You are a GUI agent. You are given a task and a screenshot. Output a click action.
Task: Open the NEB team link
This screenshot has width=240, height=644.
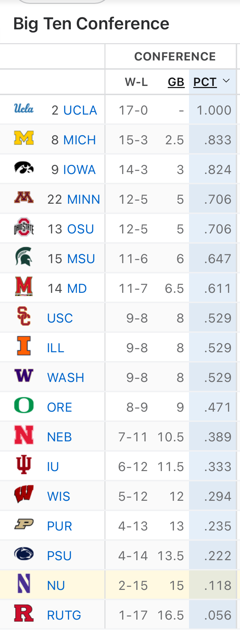pyautogui.click(x=59, y=437)
